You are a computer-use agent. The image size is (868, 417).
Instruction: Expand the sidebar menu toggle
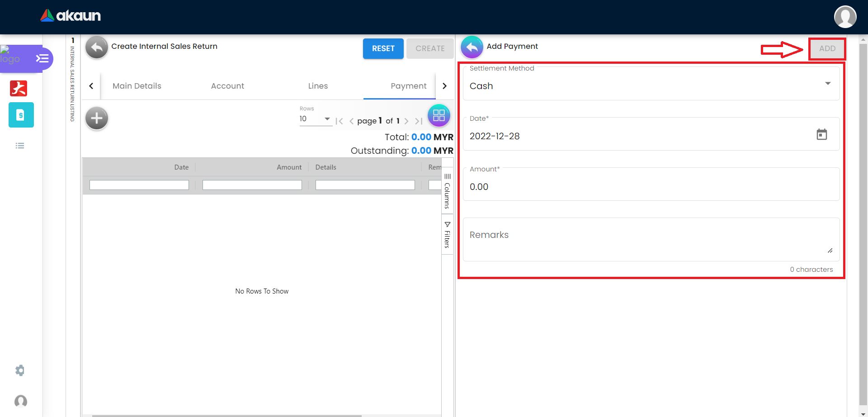(42, 58)
